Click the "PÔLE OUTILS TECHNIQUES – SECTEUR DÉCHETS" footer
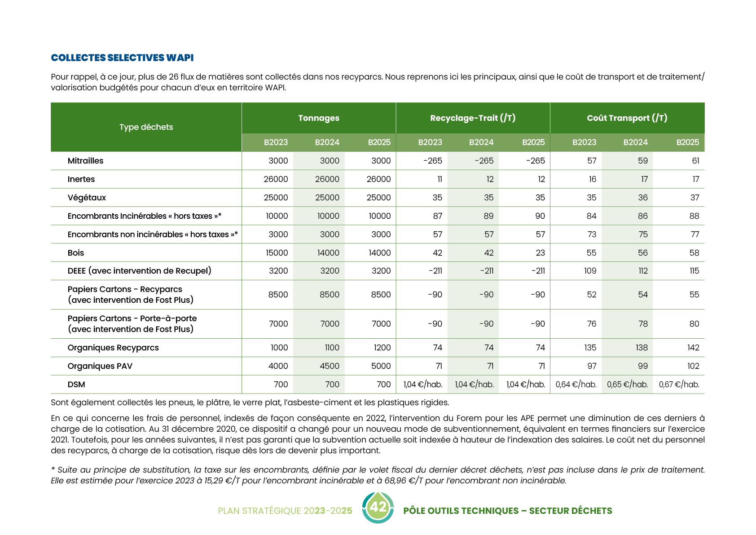Image resolution: width=756 pixels, height=535 pixels. 508,511
